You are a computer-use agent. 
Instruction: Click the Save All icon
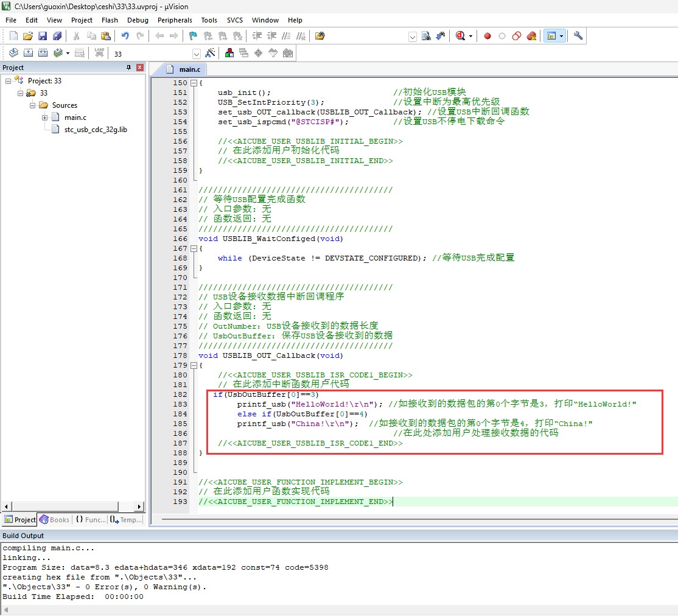click(57, 36)
